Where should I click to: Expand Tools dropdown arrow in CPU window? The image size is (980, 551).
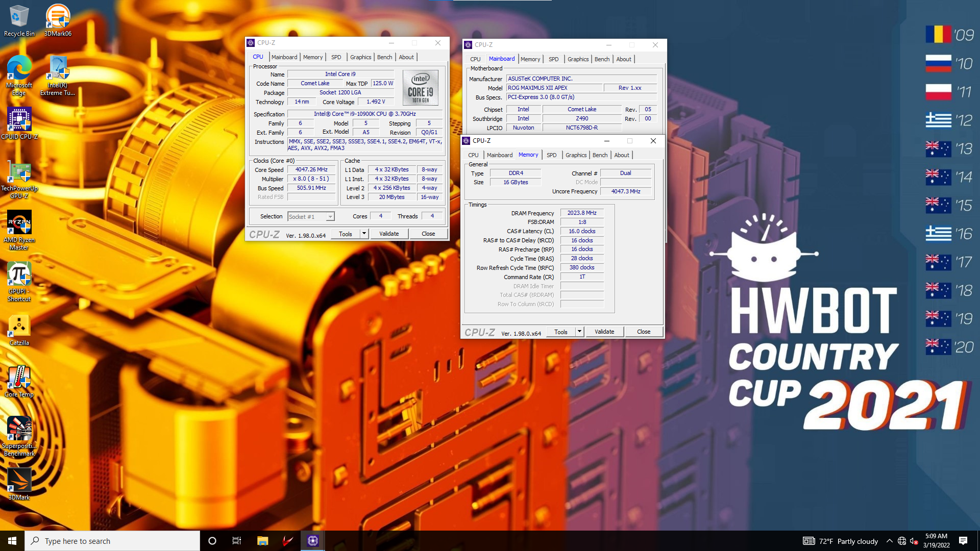tap(364, 234)
